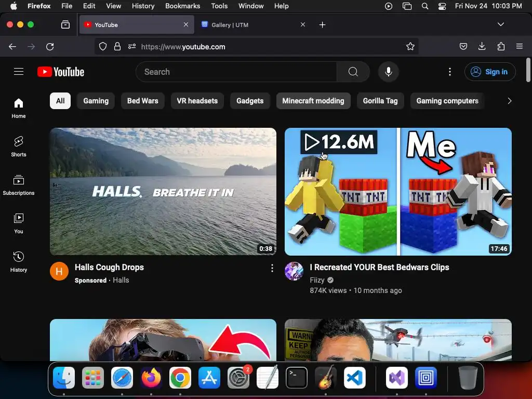The height and width of the screenshot is (399, 532).
Task: Select the Gaming computers chip
Action: (447, 101)
